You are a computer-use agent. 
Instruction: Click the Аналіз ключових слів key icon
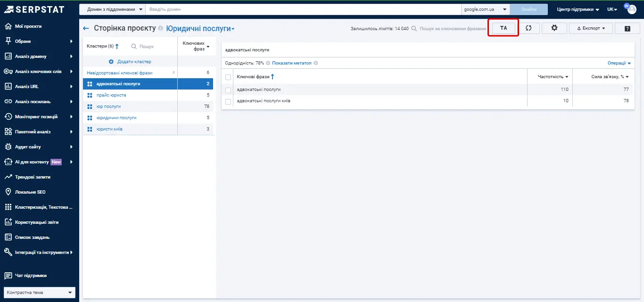pos(8,72)
